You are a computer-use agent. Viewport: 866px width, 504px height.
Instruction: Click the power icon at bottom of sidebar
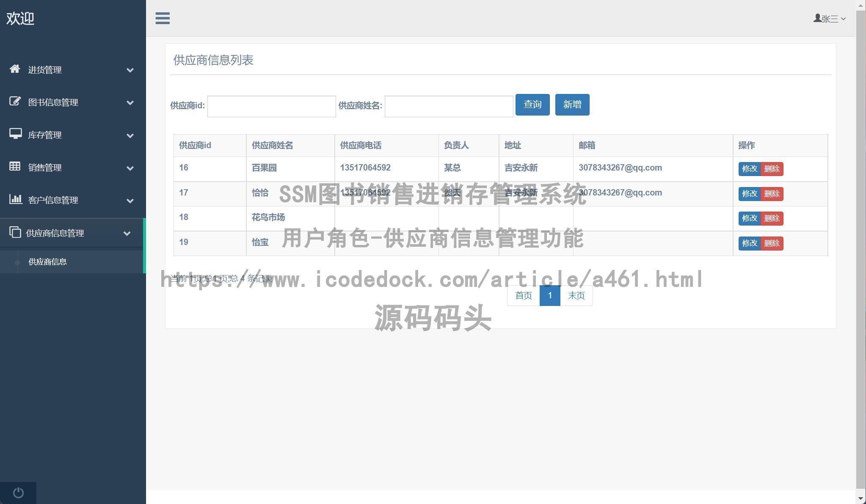[x=18, y=492]
